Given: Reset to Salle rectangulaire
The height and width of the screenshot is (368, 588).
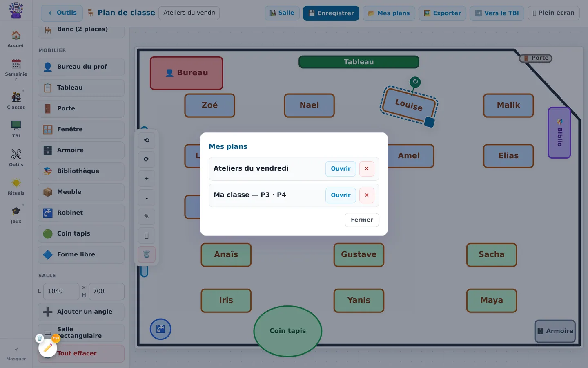Looking at the screenshot, I should [81, 333].
